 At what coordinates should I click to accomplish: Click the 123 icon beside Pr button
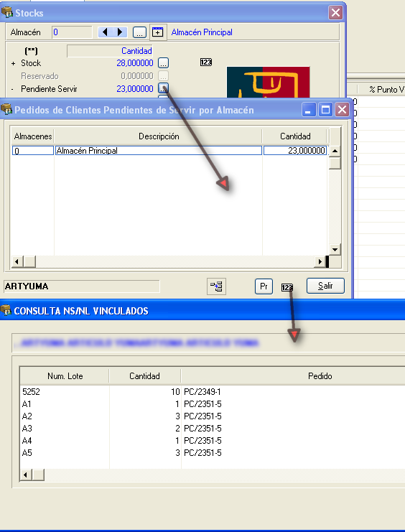(287, 287)
